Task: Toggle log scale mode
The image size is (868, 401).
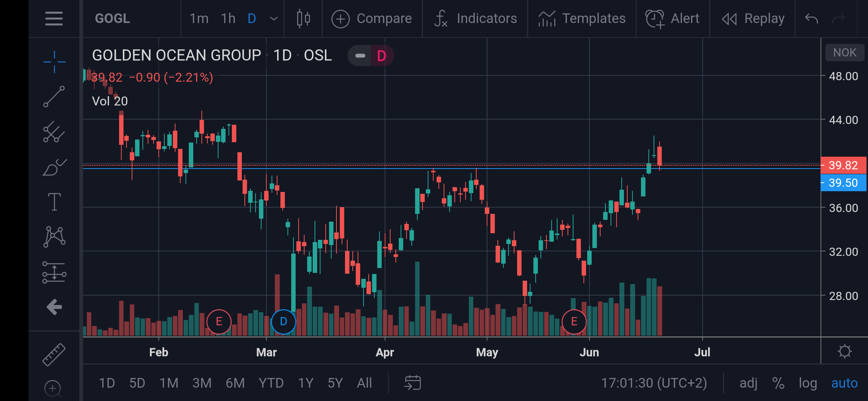Action: 808,383
